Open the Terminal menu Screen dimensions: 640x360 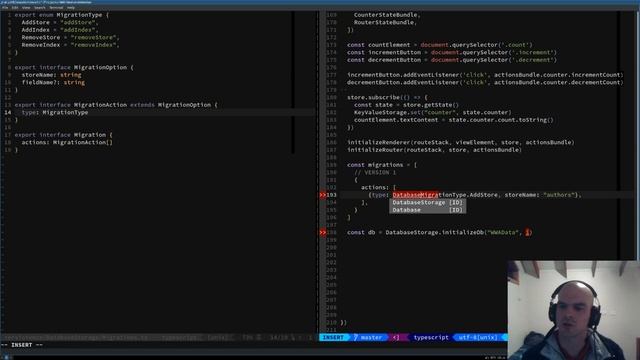(56, 7)
